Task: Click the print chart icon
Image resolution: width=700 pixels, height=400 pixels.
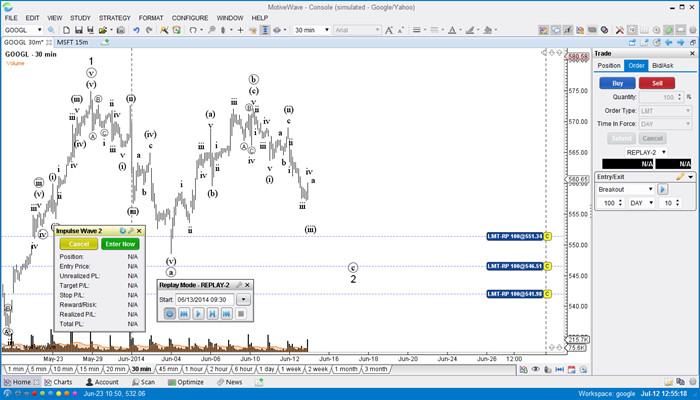Action: point(121,30)
